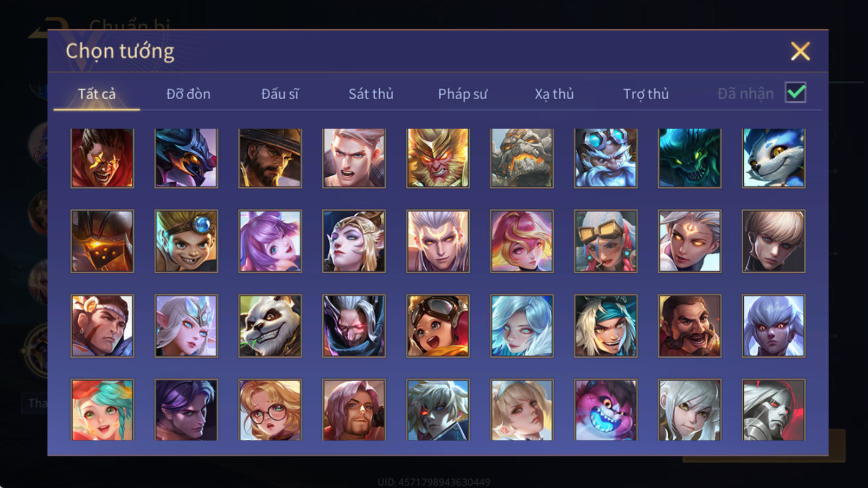Filter heroes by Pháp sư
Viewport: 868px width, 488px height.
click(x=463, y=94)
